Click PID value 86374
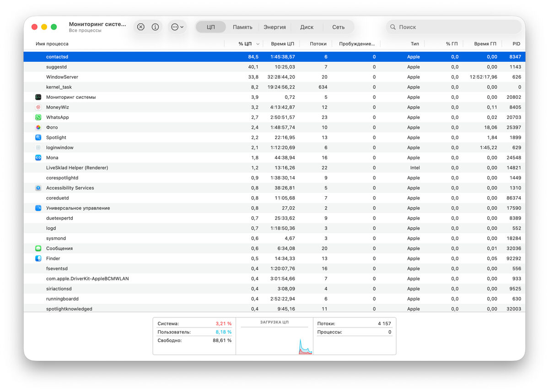The image size is (549, 392). pyautogui.click(x=514, y=198)
